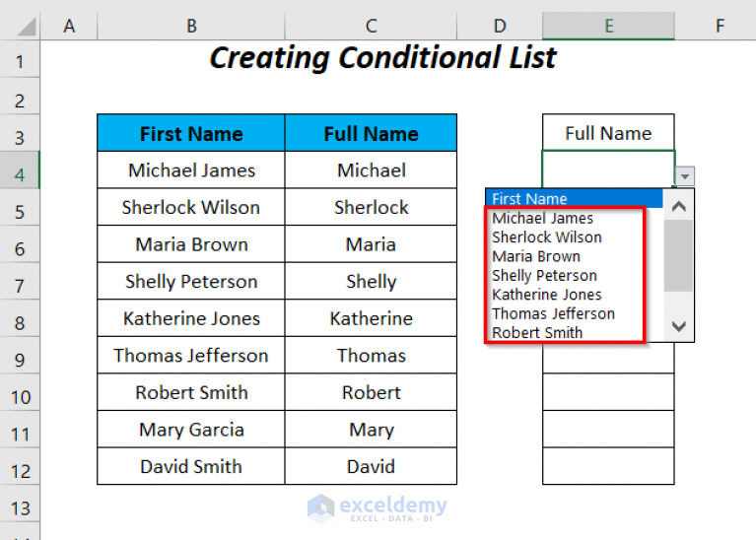
Task: Click table cell 'Sherlock Wilson' in column B
Action: (191, 207)
